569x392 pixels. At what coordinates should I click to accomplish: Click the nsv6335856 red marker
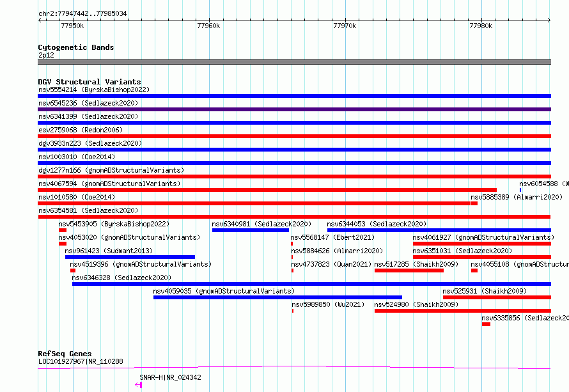click(x=487, y=324)
